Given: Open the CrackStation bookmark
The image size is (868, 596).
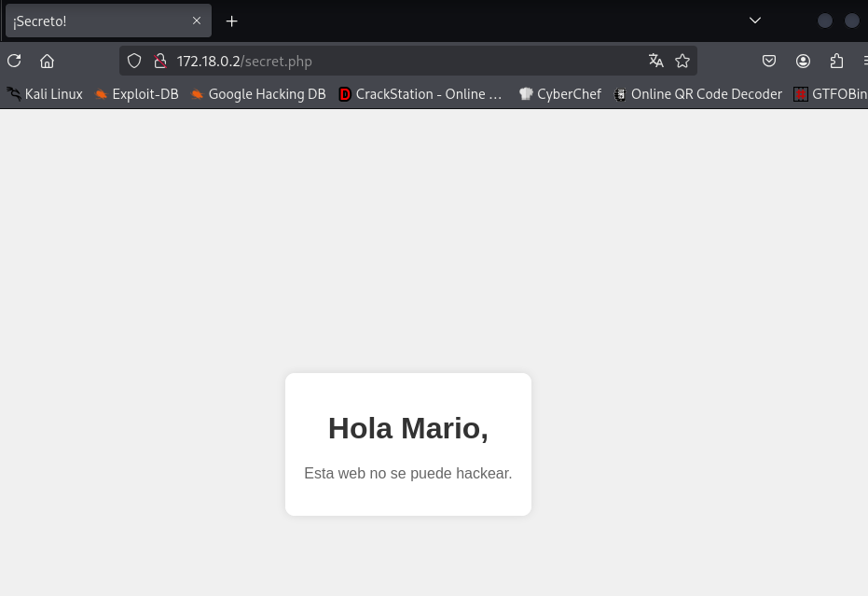Looking at the screenshot, I should click(x=420, y=94).
